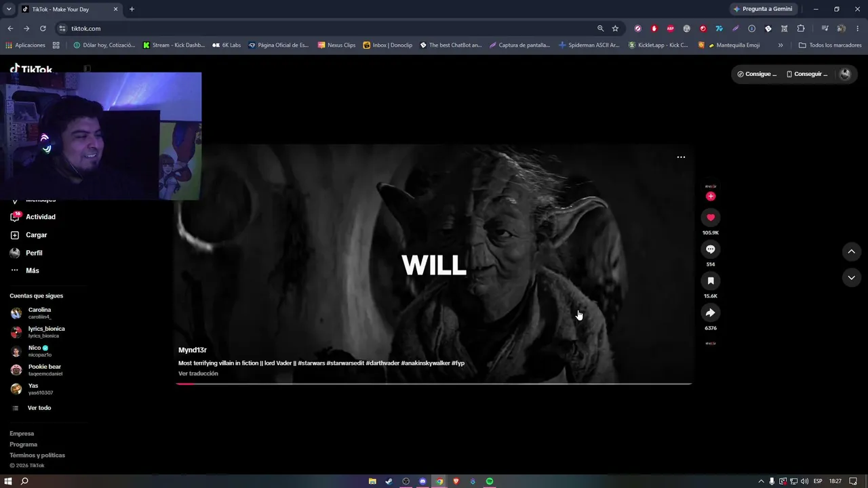This screenshot has height=488, width=868.
Task: Save the video with the bookmark icon
Action: click(711, 281)
